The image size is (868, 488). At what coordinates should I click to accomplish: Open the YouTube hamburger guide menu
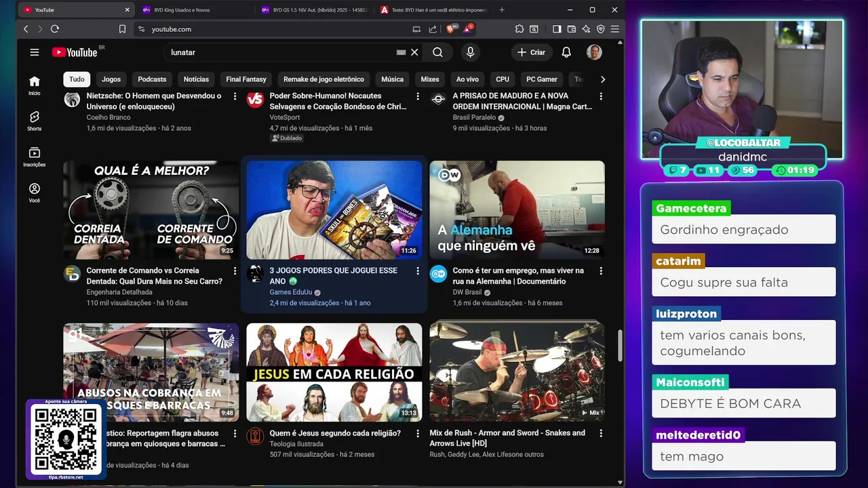pyautogui.click(x=35, y=52)
